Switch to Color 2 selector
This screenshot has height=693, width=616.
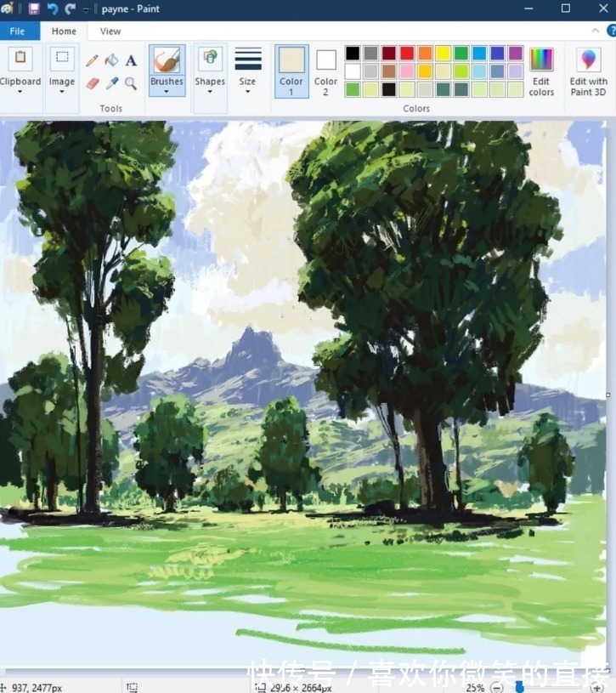325,71
